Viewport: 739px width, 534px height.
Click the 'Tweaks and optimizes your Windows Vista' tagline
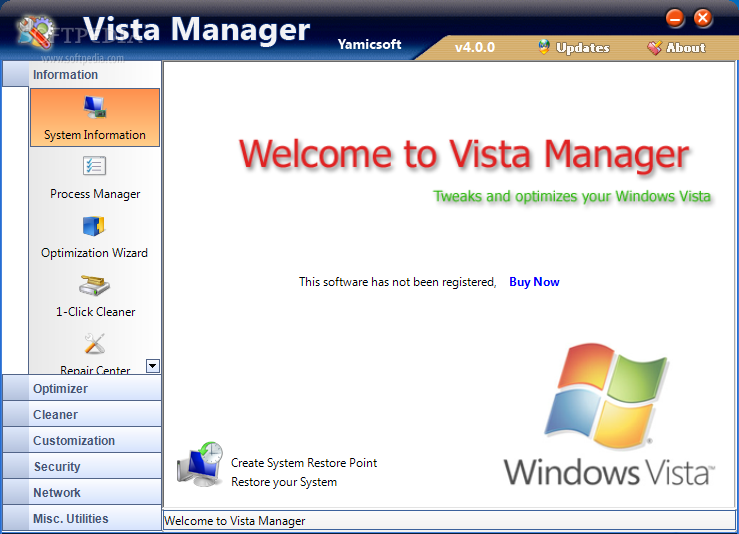(x=572, y=197)
